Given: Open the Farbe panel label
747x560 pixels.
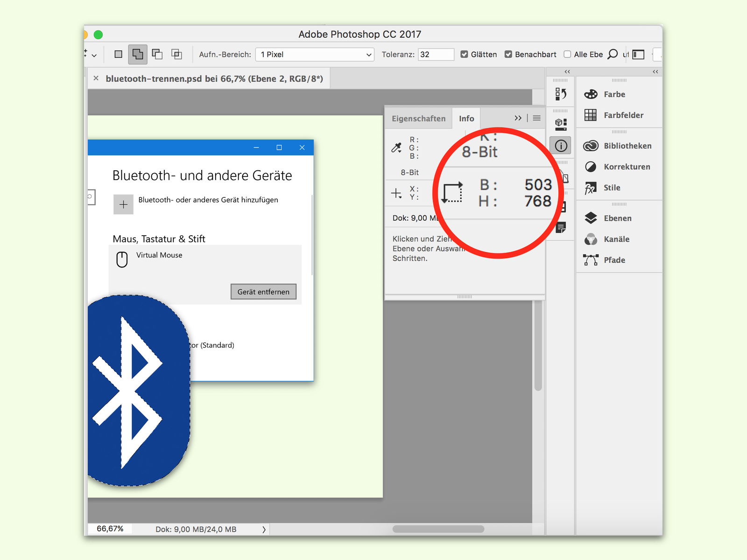Looking at the screenshot, I should (614, 94).
